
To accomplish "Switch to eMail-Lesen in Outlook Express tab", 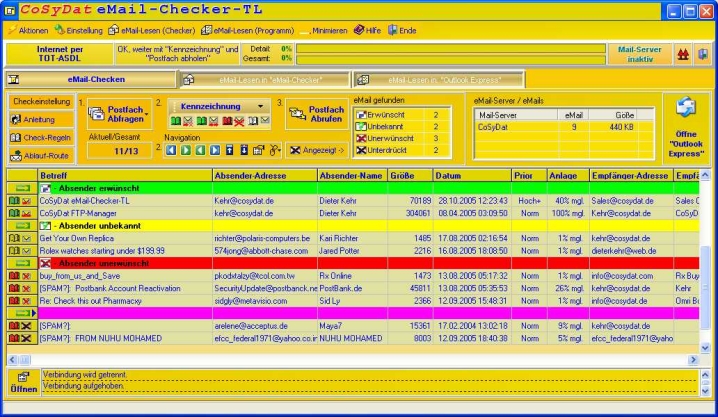I will coord(432,79).
